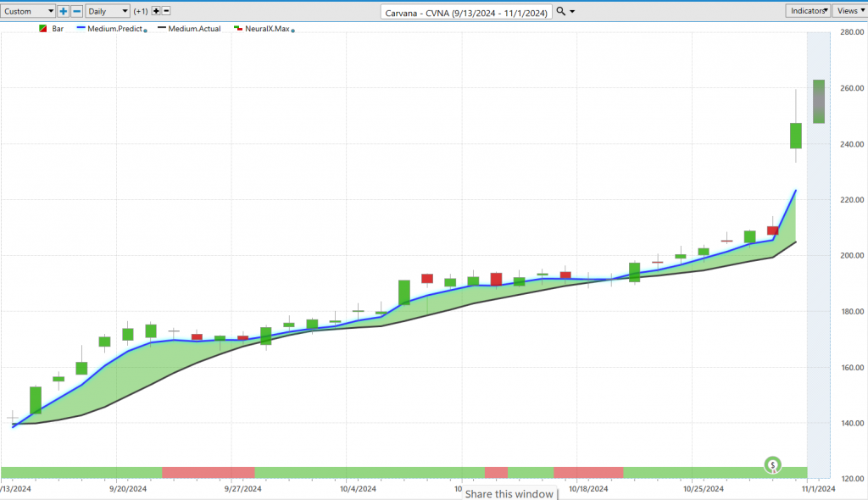This screenshot has height=500, width=868.
Task: Click the Share this window link
Action: 511,494
